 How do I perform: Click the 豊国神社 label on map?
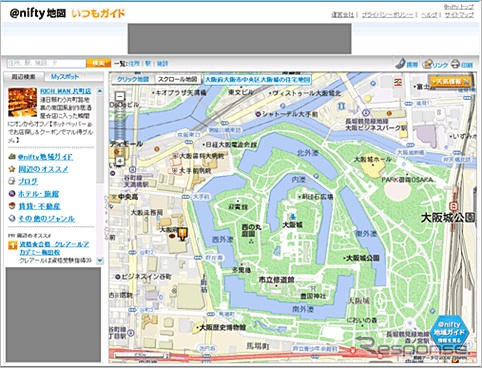[313, 296]
